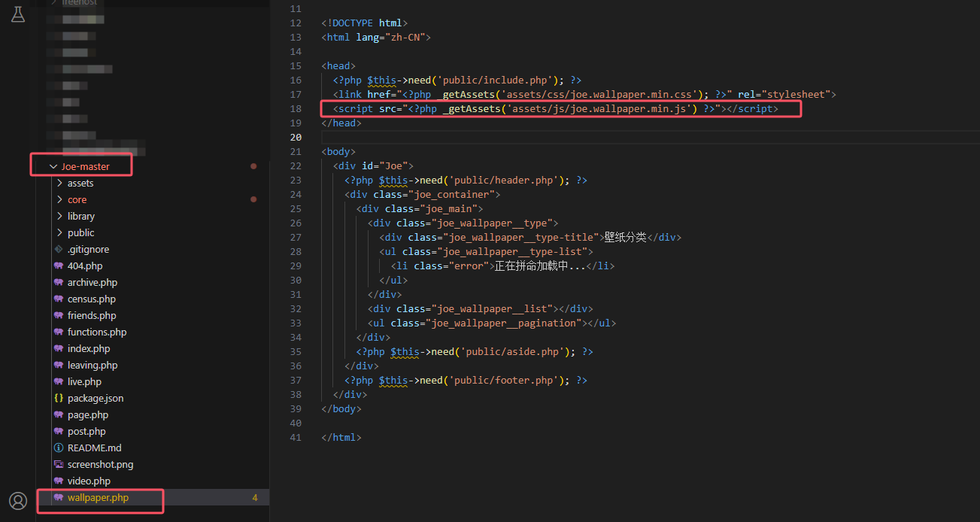Click the git icon beside .gitignore

(x=59, y=249)
